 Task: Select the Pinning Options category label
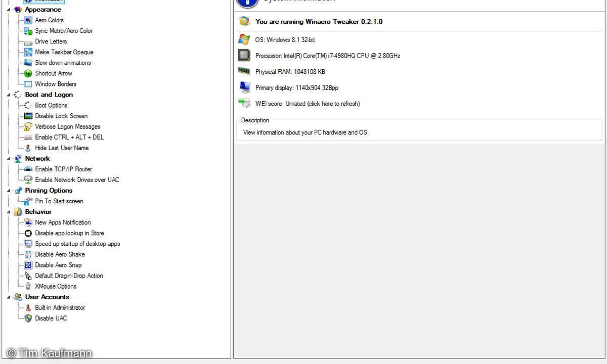(x=49, y=191)
